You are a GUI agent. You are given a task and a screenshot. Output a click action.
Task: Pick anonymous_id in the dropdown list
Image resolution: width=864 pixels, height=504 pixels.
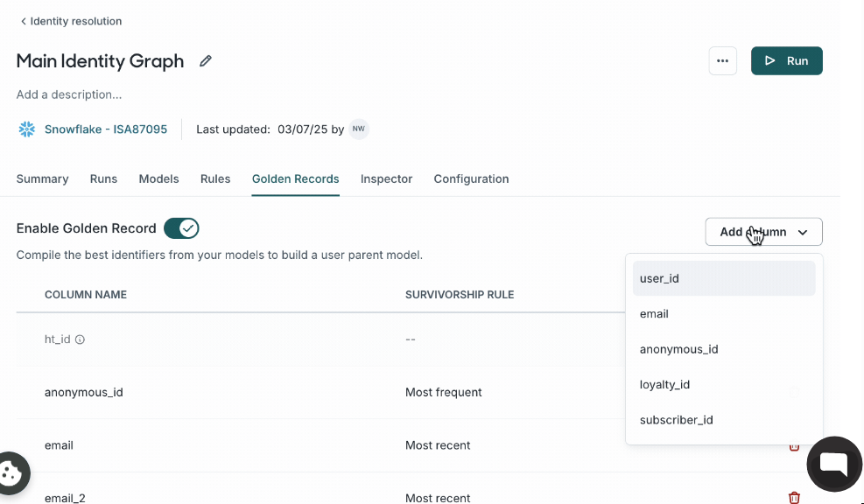(723, 349)
